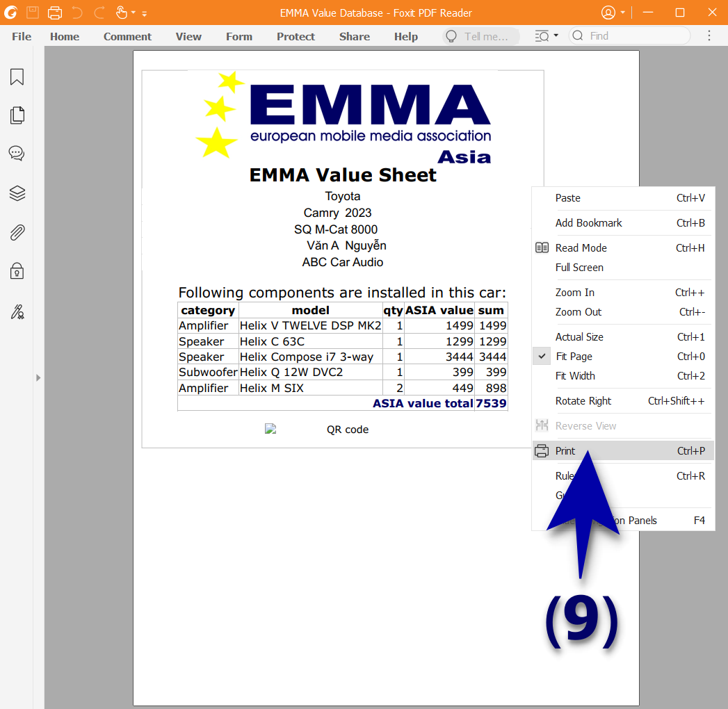This screenshot has width=728, height=709.
Task: Select Full Screen in context menu
Action: (x=622, y=268)
